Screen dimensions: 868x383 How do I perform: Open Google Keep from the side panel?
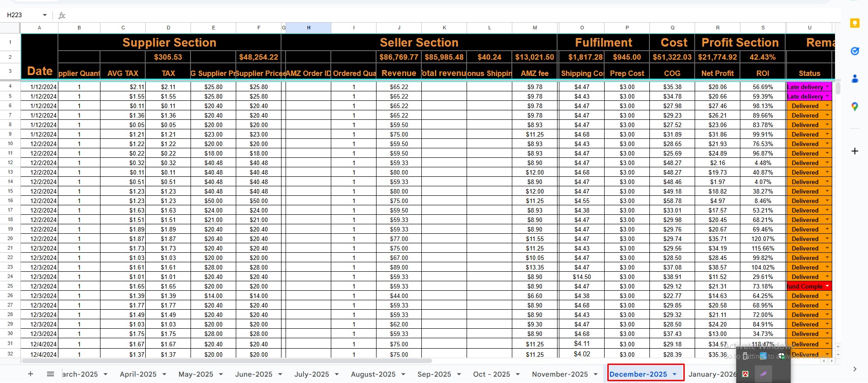tap(854, 24)
